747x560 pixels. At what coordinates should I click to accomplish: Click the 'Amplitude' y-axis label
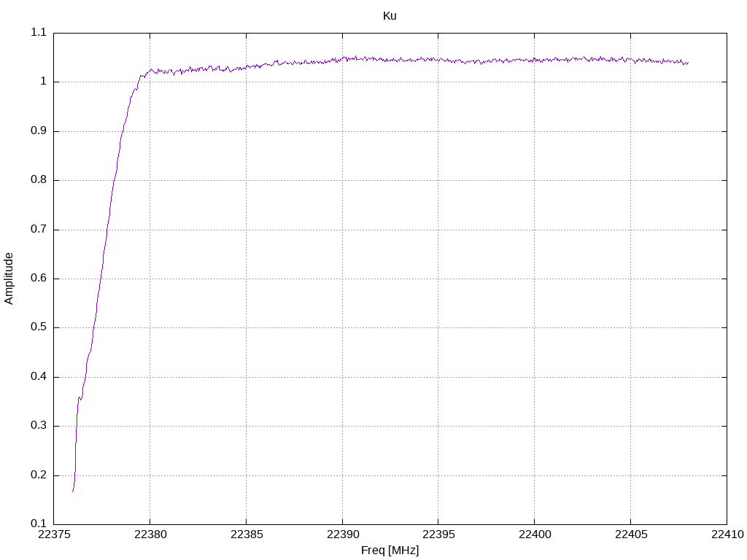pos(9,279)
